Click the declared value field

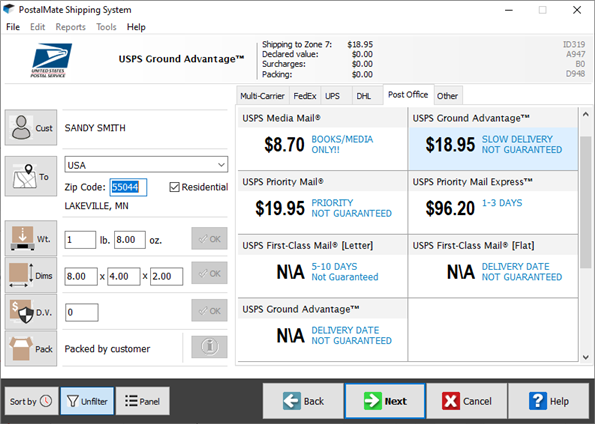coord(82,312)
